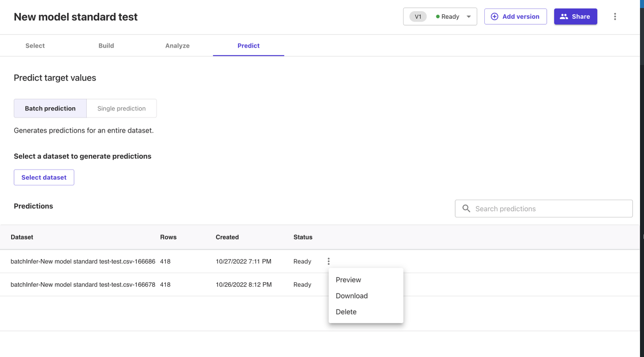Click the plus icon in Add version
Image resolution: width=644 pixels, height=357 pixels.
point(494,17)
